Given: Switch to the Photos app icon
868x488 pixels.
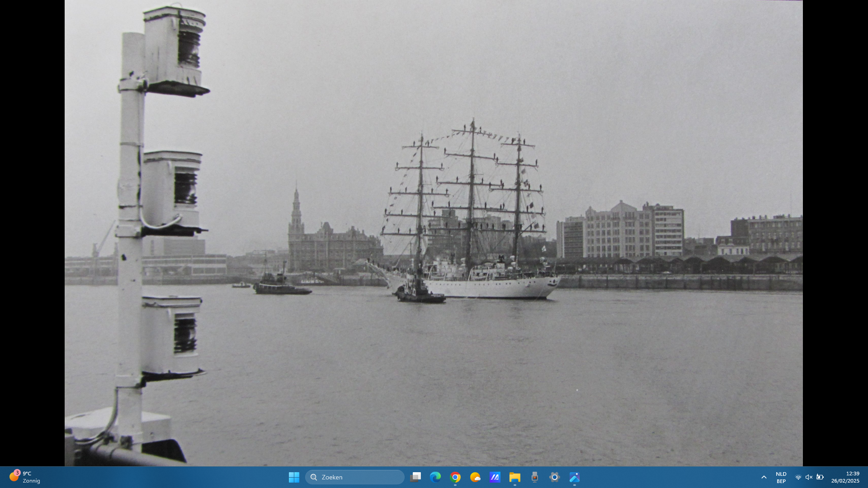Looking at the screenshot, I should (575, 477).
